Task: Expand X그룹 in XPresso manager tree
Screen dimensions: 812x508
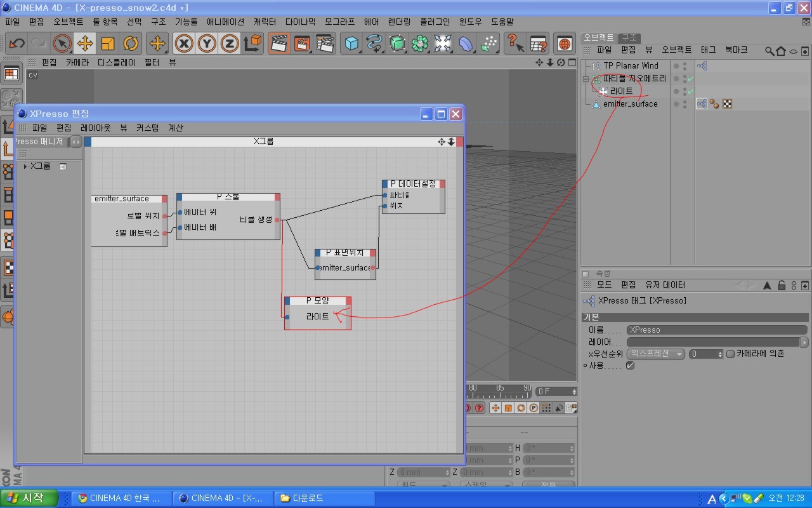Action: tap(25, 166)
